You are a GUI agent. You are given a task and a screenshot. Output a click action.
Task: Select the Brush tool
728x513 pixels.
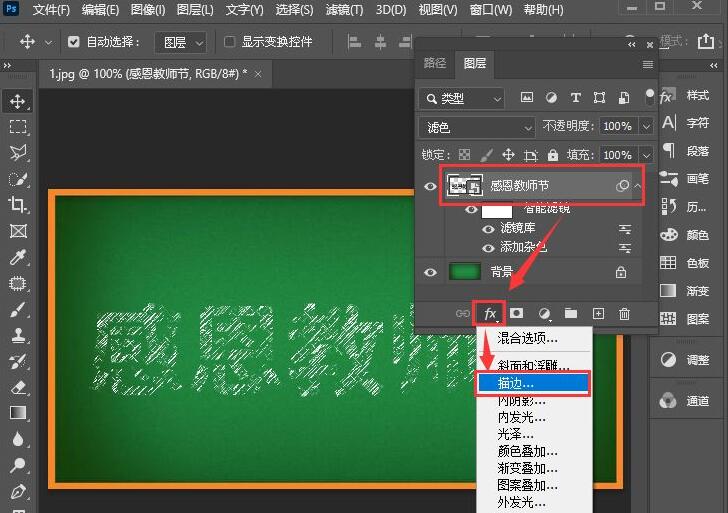point(18,309)
